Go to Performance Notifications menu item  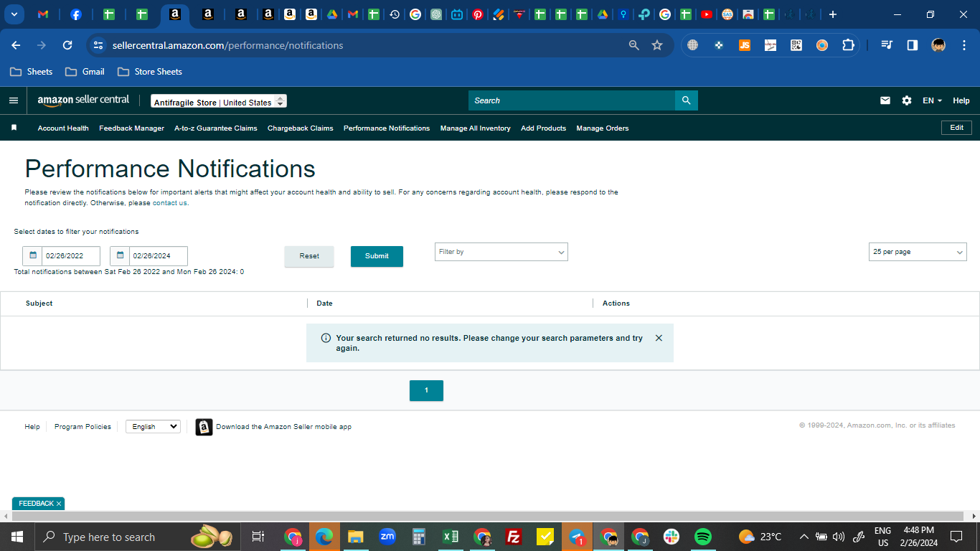click(x=387, y=128)
